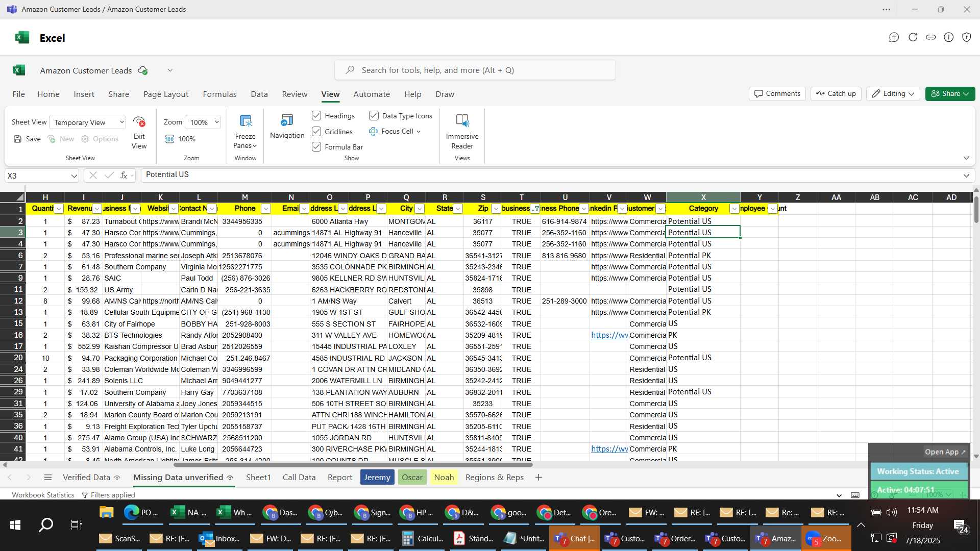Reset zoom to 100% icon
This screenshot has height=551, width=980.
tap(170, 139)
